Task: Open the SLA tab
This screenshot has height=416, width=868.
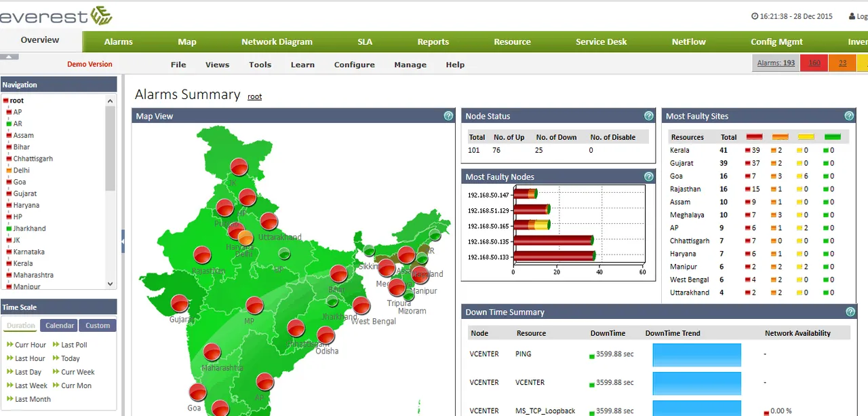Action: 365,41
